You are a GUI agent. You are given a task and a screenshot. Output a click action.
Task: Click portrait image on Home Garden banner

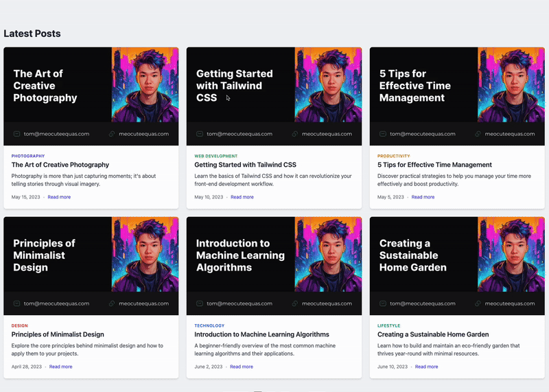click(511, 254)
